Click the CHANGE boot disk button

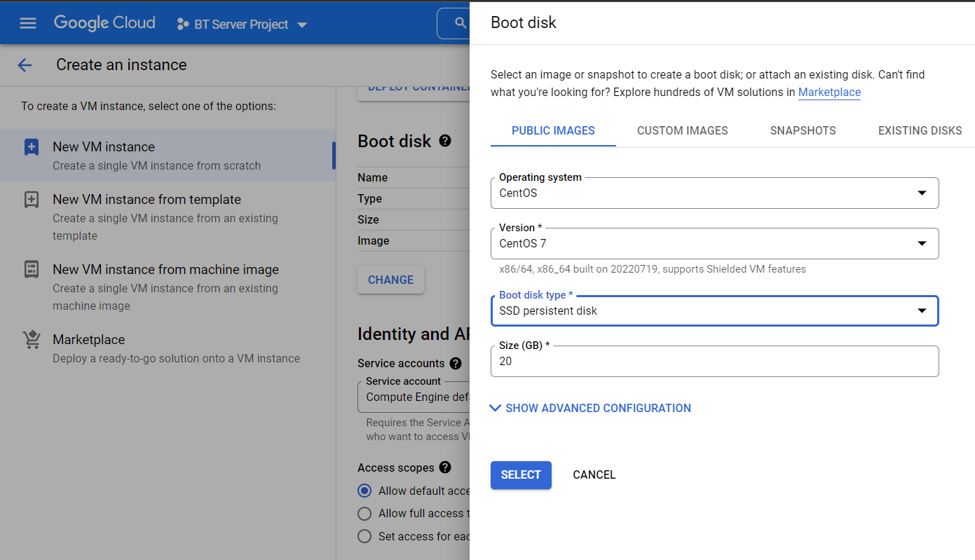pos(390,280)
